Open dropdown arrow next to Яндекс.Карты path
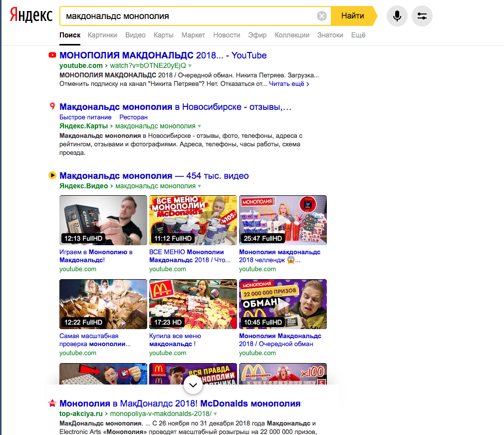 (199, 126)
